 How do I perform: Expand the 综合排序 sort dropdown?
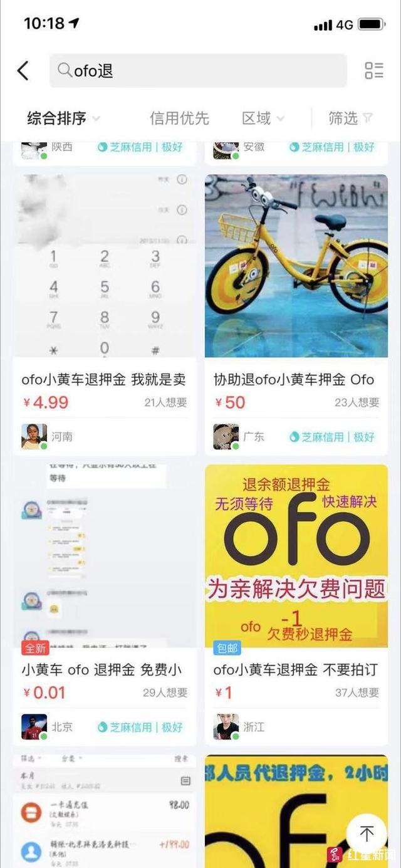64,118
